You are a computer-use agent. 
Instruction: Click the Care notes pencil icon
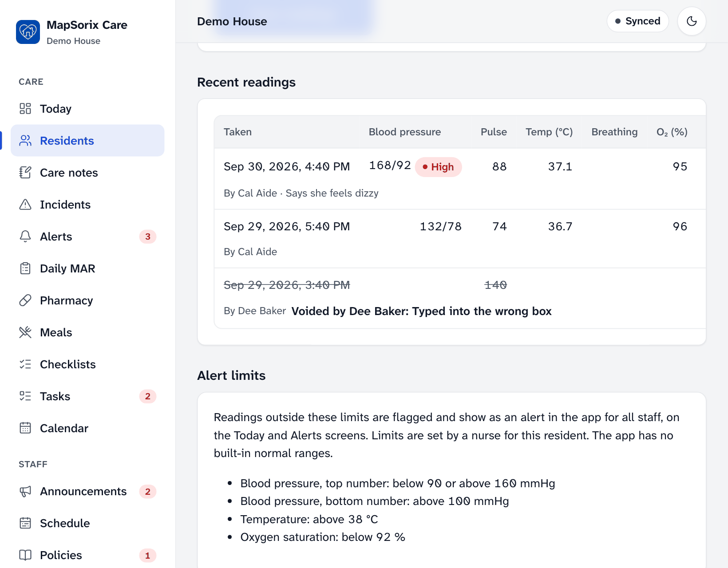click(x=25, y=173)
